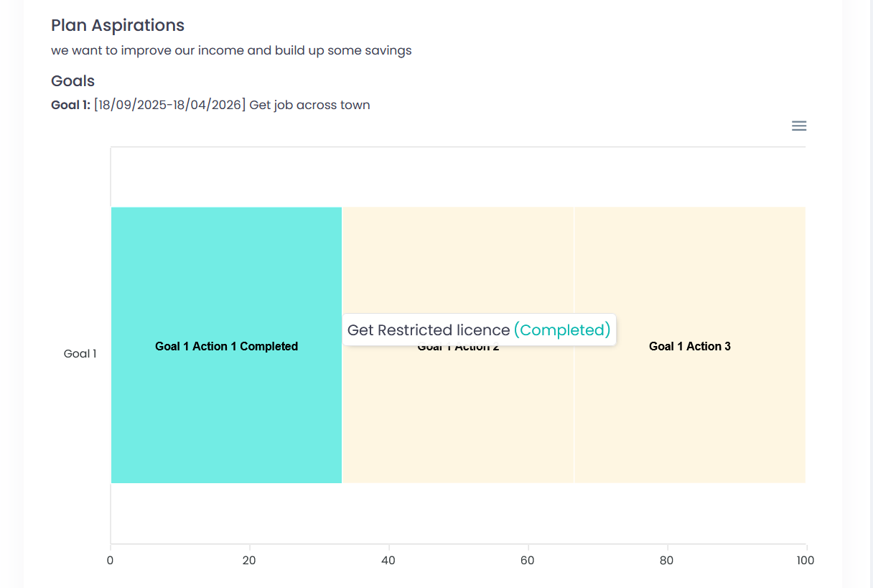The image size is (873, 588).
Task: Click the 'Goal 1 Action 1 Completed' label
Action: (x=226, y=346)
